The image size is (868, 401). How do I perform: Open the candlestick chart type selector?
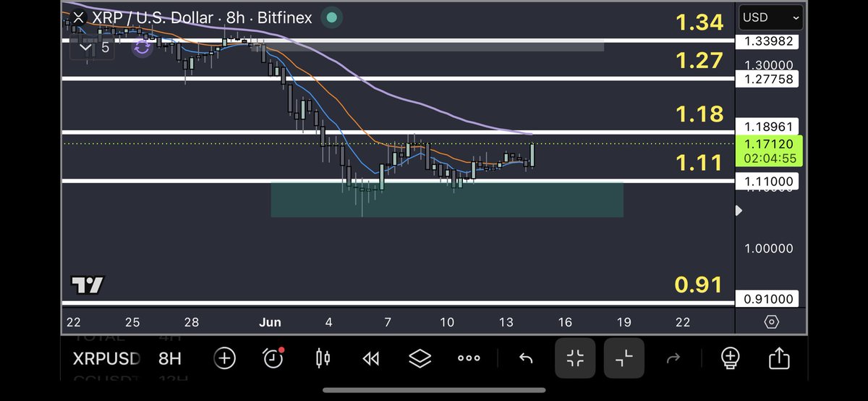[x=323, y=358]
